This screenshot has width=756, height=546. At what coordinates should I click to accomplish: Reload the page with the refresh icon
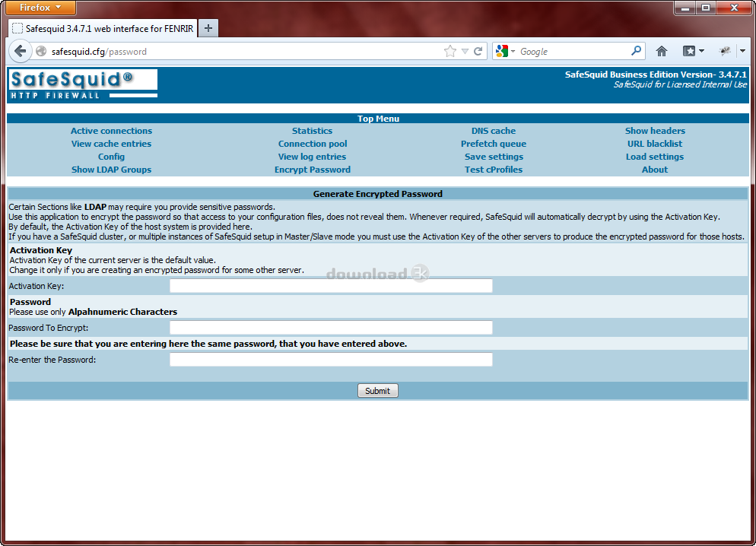pos(478,51)
